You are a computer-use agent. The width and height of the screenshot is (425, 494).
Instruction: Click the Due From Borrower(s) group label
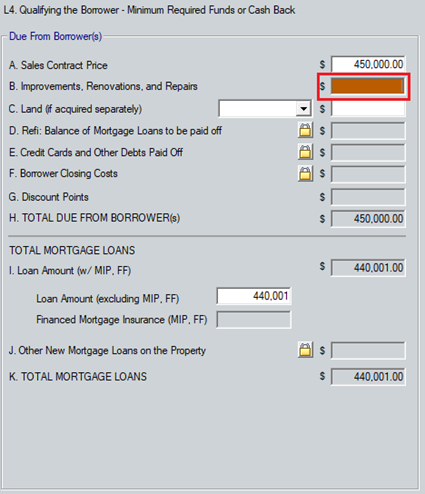(x=55, y=36)
